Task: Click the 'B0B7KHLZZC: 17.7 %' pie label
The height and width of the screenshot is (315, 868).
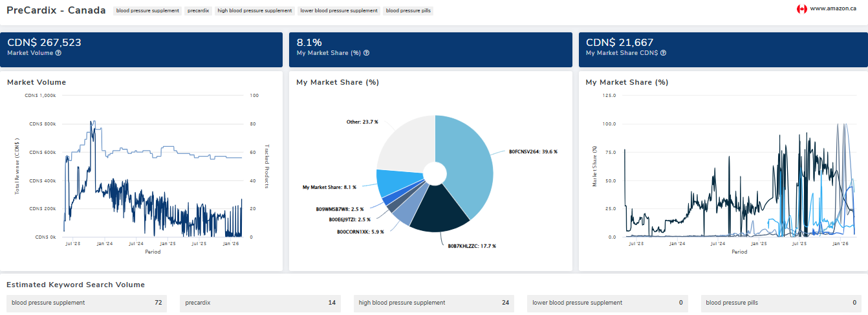Action: click(x=472, y=246)
